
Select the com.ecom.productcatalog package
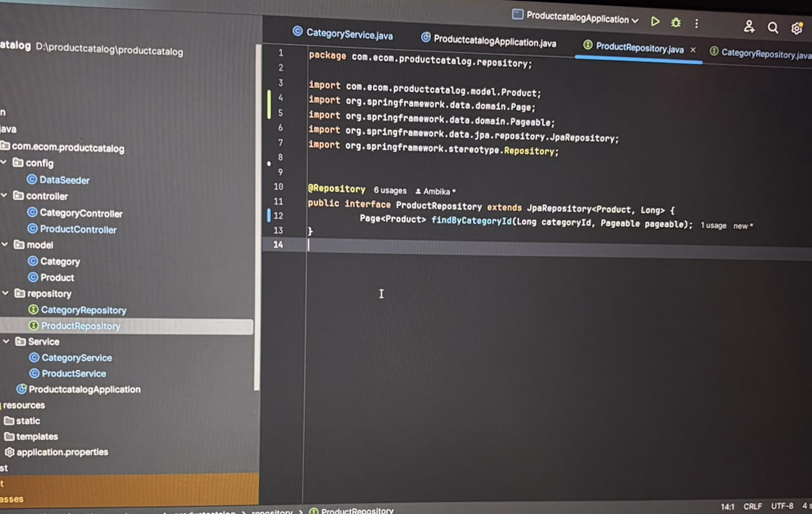(x=63, y=148)
